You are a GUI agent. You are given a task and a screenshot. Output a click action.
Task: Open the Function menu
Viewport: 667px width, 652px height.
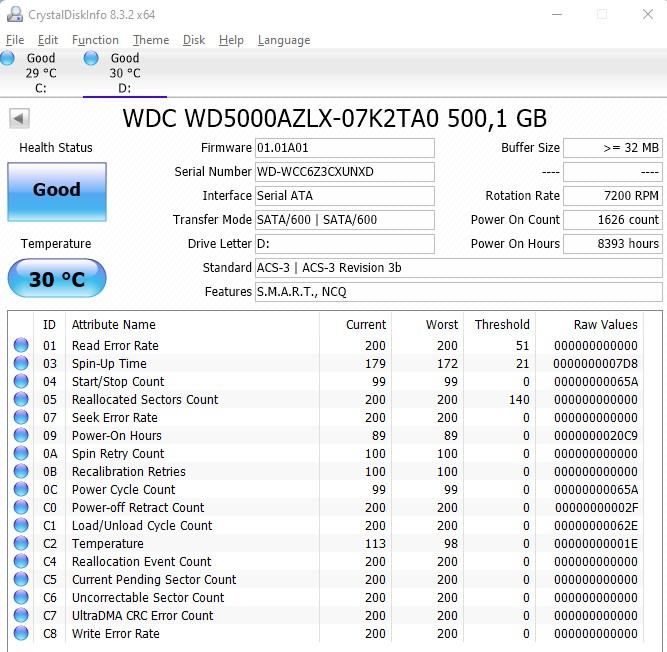pos(95,40)
